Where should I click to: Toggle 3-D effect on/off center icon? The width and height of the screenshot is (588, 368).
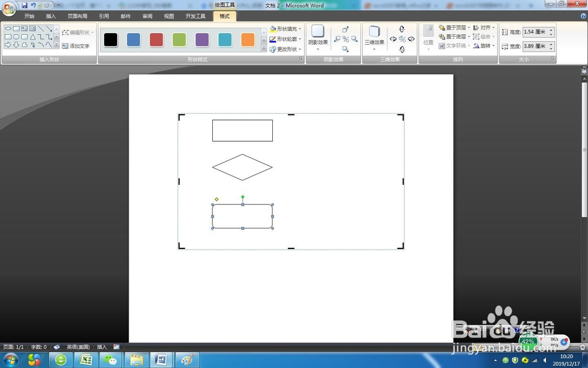[402, 39]
